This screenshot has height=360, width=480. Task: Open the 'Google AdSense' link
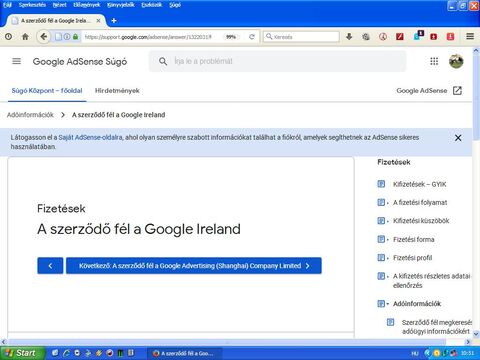[422, 91]
